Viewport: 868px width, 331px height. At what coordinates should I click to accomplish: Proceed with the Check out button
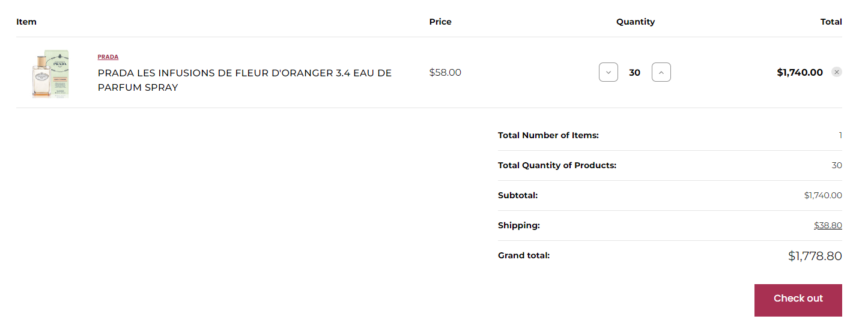798,300
